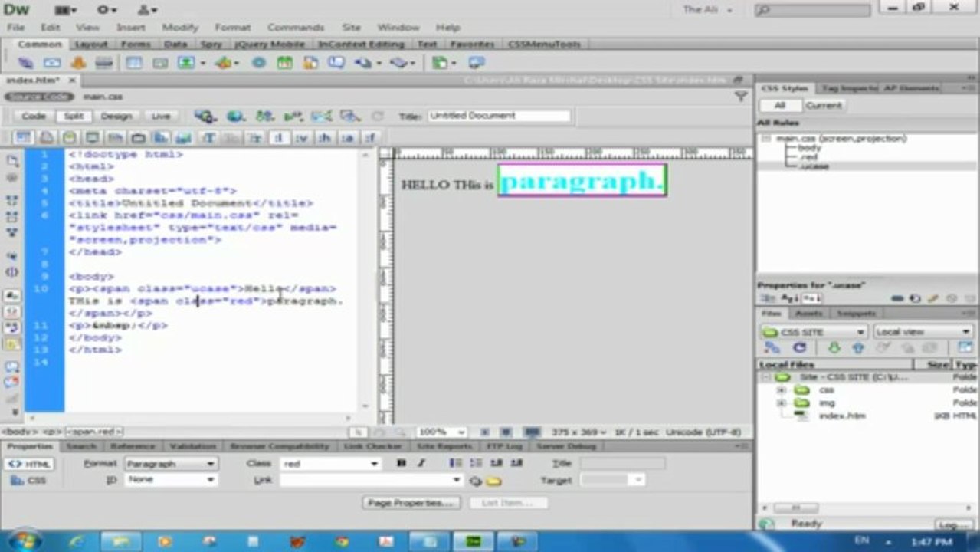Viewport: 980px width, 552px height.
Task: Expand the css folder in Files panel
Action: click(782, 390)
